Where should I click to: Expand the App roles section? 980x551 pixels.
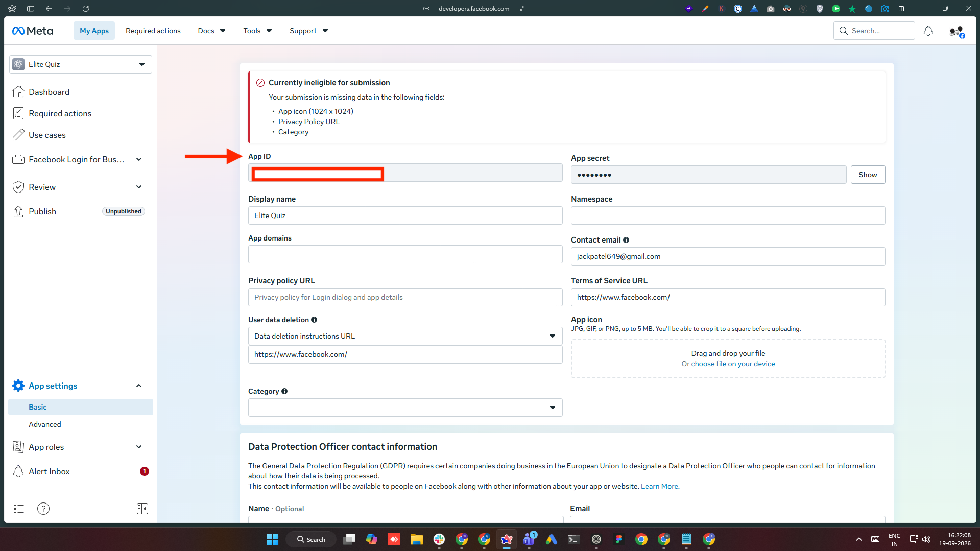139,447
